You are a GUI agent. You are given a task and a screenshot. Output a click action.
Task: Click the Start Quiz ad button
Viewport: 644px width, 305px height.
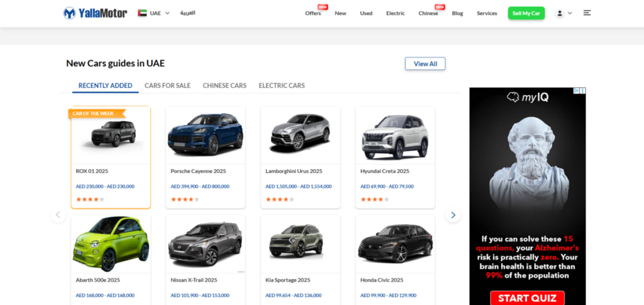click(528, 298)
